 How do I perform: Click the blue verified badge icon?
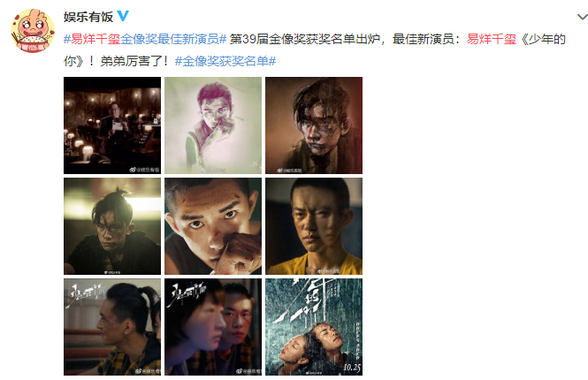pos(123,16)
